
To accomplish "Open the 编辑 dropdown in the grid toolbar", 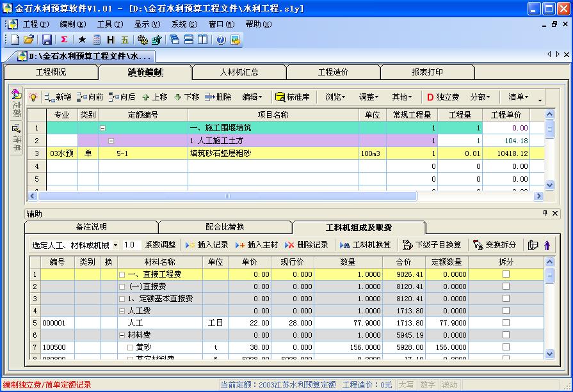I will click(252, 97).
